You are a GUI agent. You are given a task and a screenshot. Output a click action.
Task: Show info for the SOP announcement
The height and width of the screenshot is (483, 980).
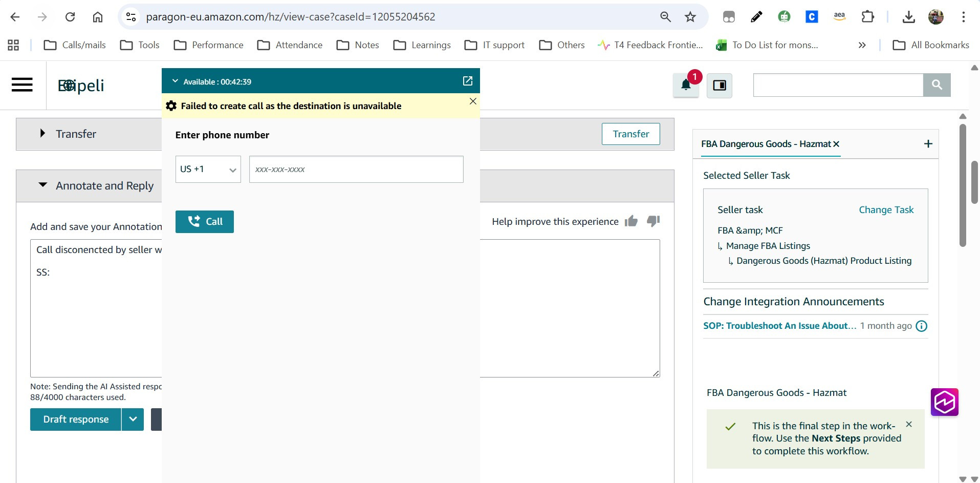click(921, 326)
